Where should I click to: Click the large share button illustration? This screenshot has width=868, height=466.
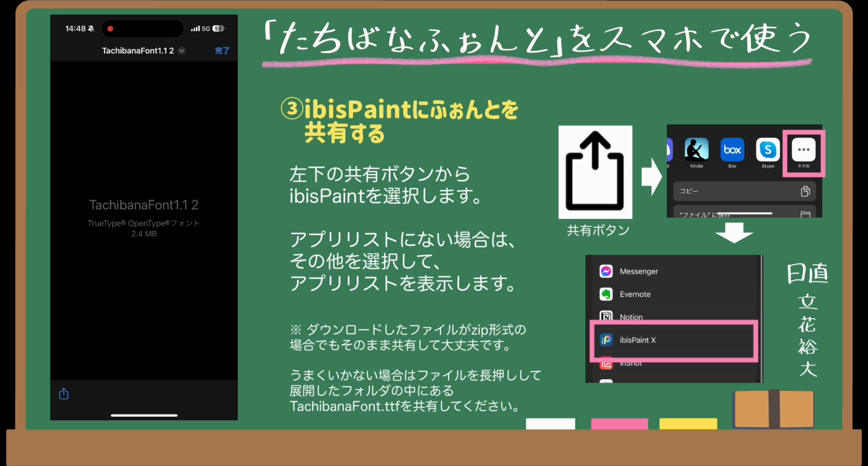(595, 172)
